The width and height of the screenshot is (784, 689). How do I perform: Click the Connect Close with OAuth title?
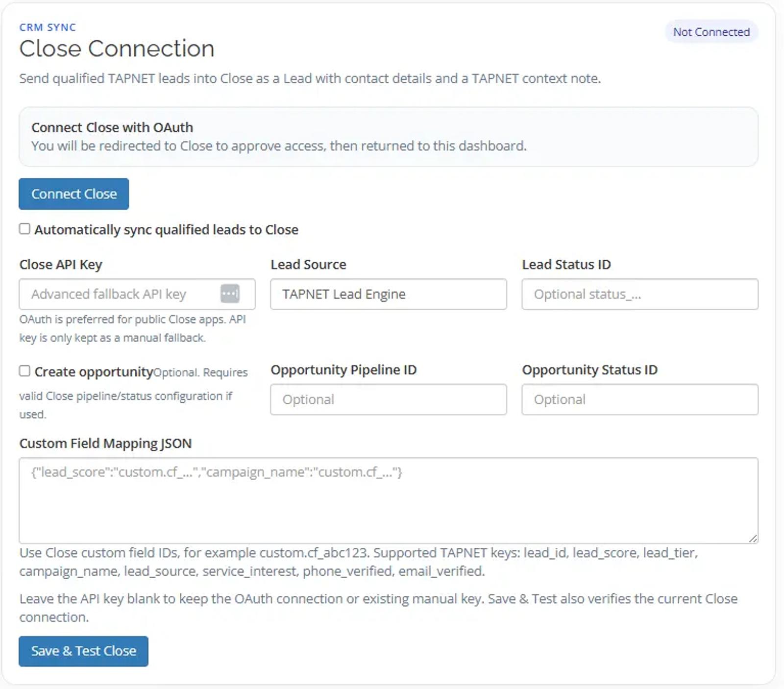click(x=112, y=127)
